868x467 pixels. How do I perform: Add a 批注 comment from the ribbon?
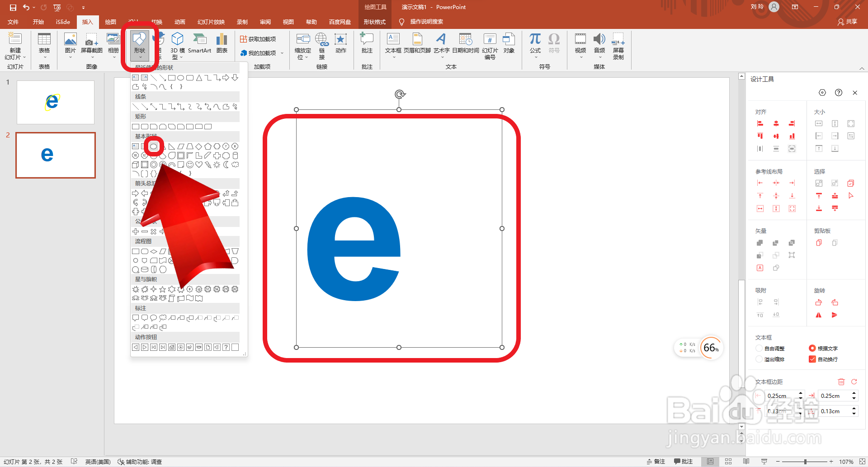click(367, 43)
